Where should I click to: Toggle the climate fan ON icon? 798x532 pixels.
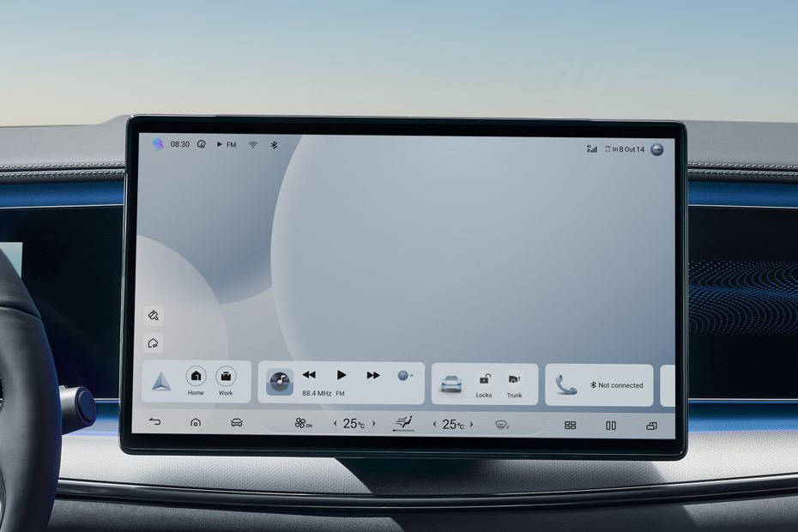(303, 423)
